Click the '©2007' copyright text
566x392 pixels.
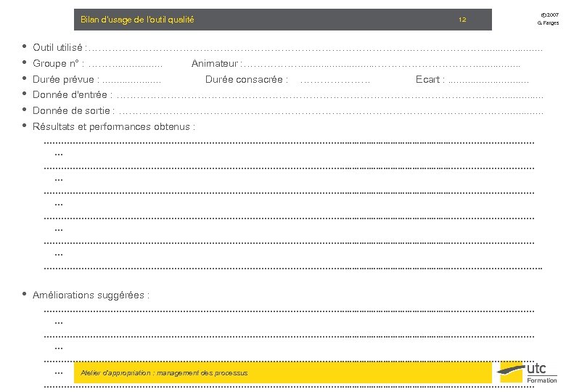pos(549,15)
